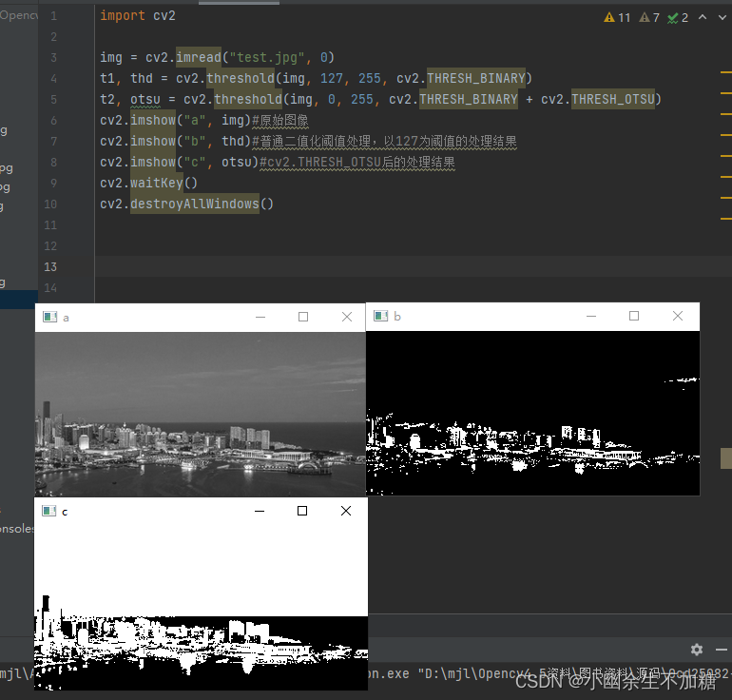Screen dimensions: 732x700
Task: Go to next highlighted error arrow
Action: [x=722, y=17]
